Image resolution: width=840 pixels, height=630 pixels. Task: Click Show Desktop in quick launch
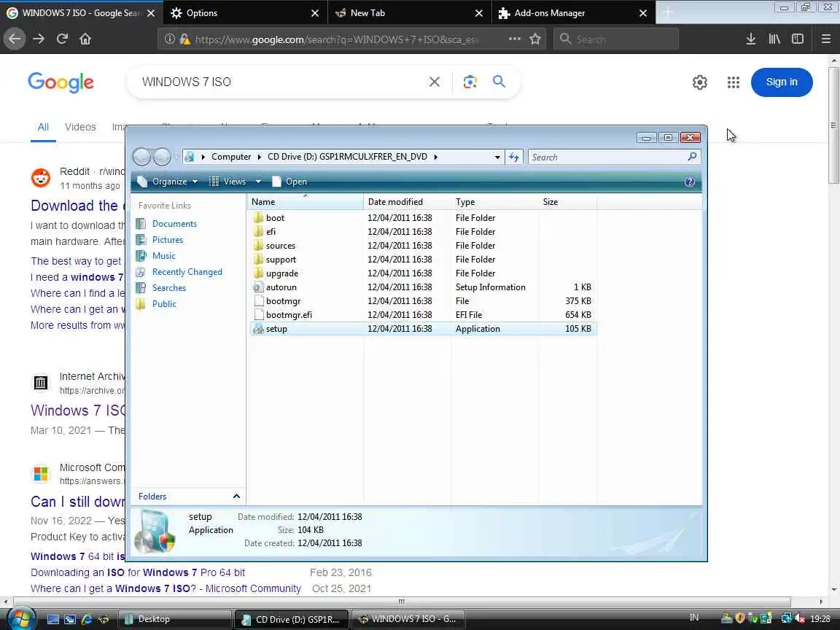click(53, 619)
